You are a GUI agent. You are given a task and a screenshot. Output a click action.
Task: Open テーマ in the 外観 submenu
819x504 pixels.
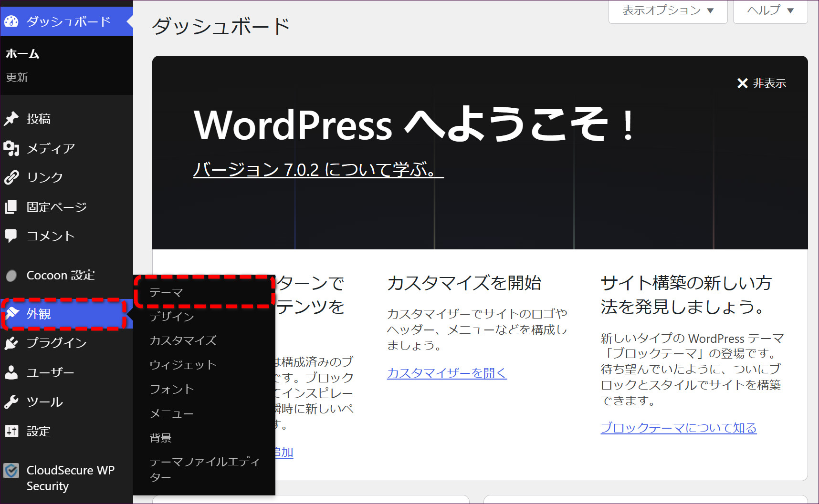(x=166, y=292)
